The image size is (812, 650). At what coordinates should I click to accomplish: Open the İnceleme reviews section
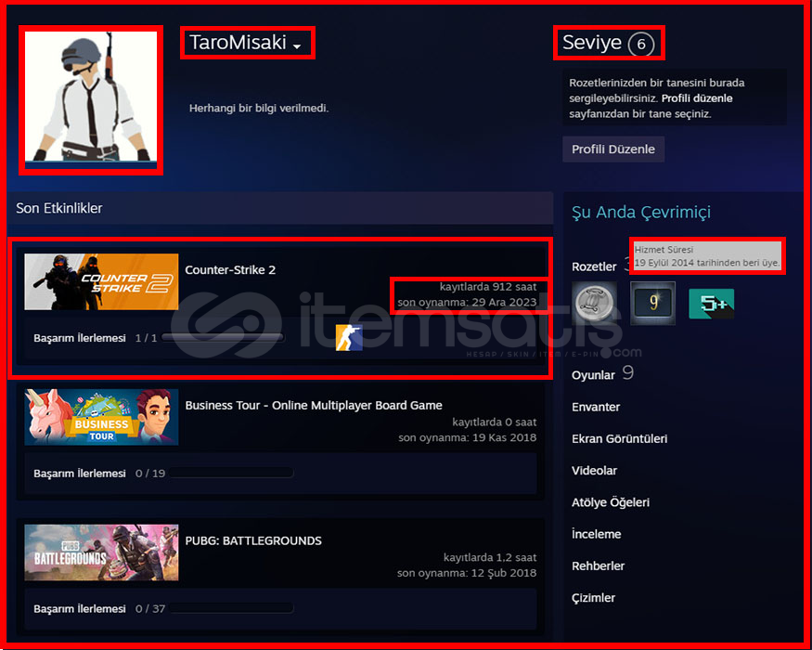(596, 535)
